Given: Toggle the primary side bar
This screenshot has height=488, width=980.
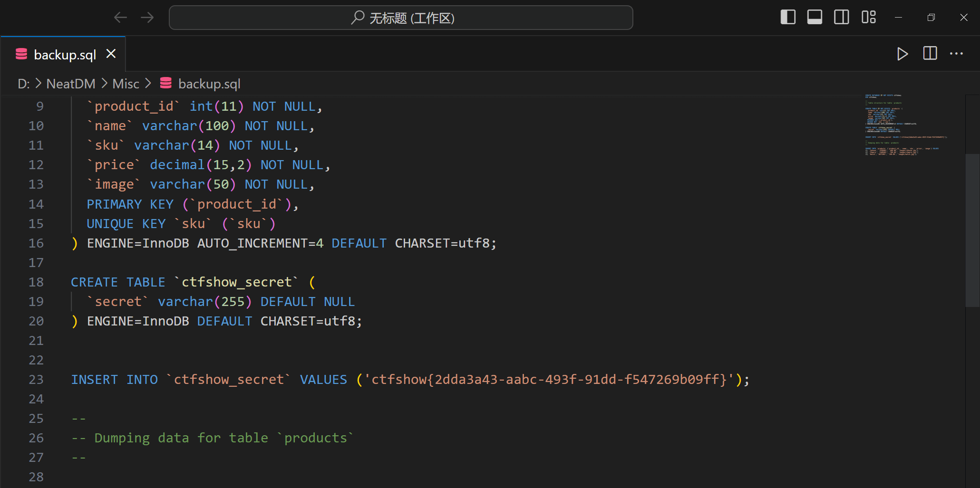Looking at the screenshot, I should pos(788,17).
